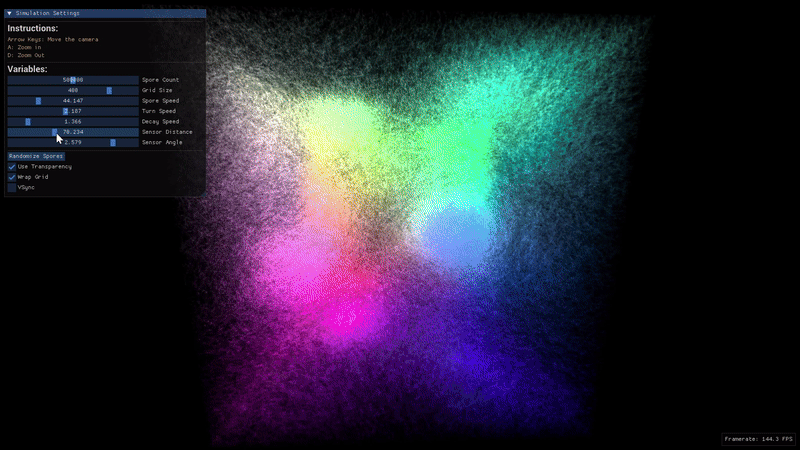Viewport: 800px width, 450px height.
Task: Click the Spore Count slider
Action: [73, 80]
